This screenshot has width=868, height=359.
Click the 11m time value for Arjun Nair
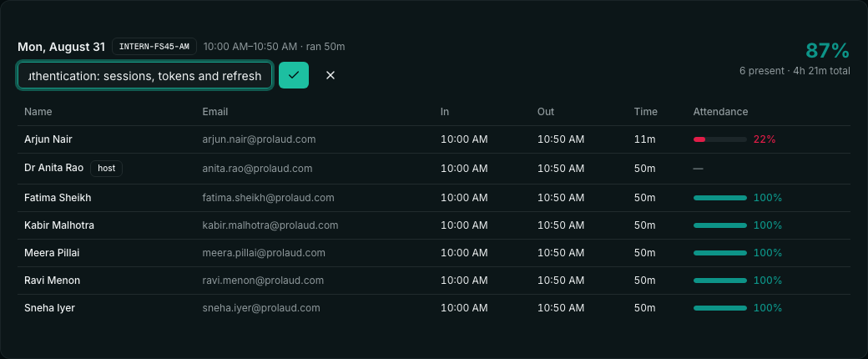[644, 139]
